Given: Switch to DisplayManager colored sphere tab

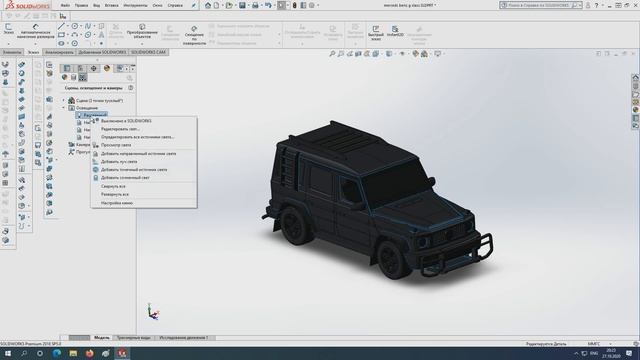Looking at the screenshot, I should click(x=107, y=68).
